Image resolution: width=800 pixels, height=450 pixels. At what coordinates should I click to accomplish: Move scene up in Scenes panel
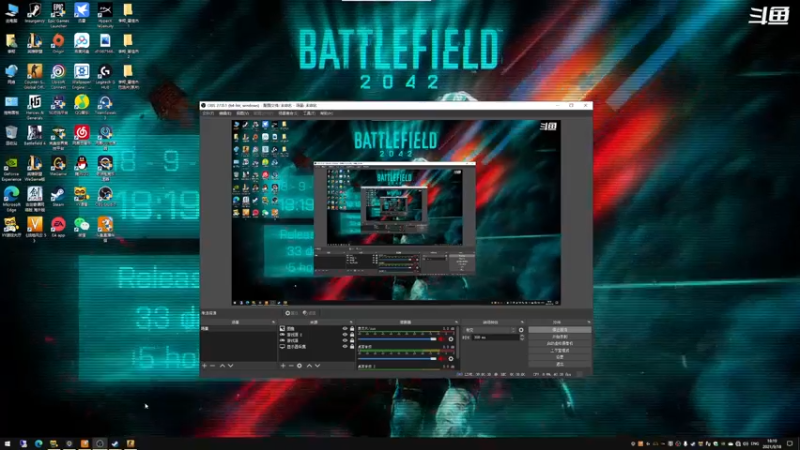222,366
